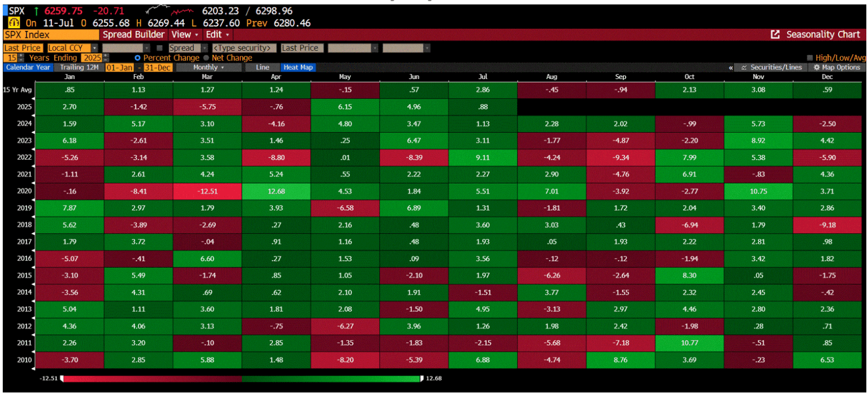Image resolution: width=868 pixels, height=393 pixels.
Task: Switch to the Line chart icon
Action: [x=262, y=67]
